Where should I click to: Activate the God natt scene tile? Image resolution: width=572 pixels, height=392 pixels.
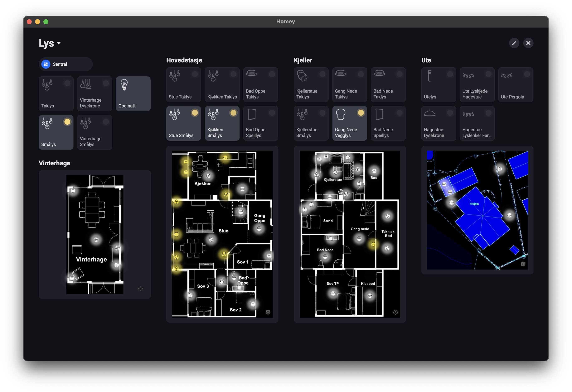point(133,94)
